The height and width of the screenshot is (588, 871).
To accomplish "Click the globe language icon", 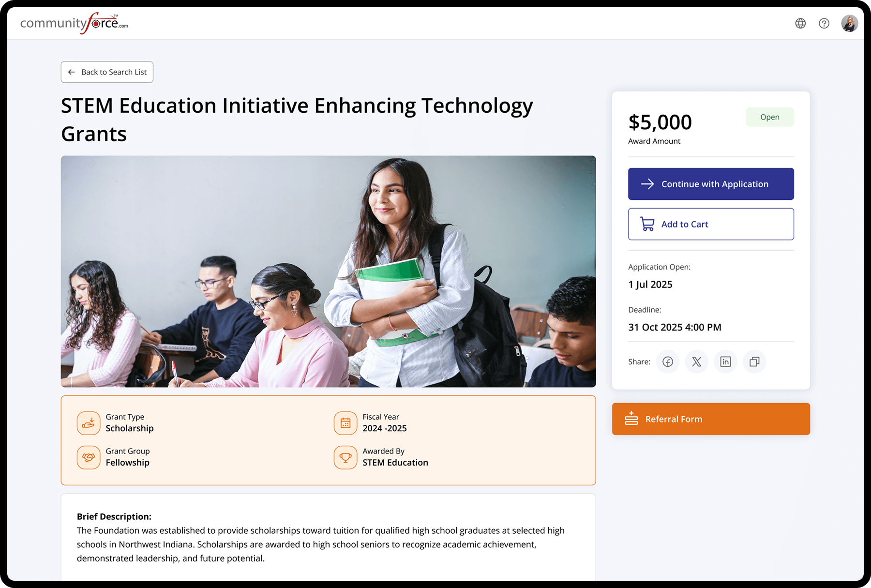I will tap(800, 23).
